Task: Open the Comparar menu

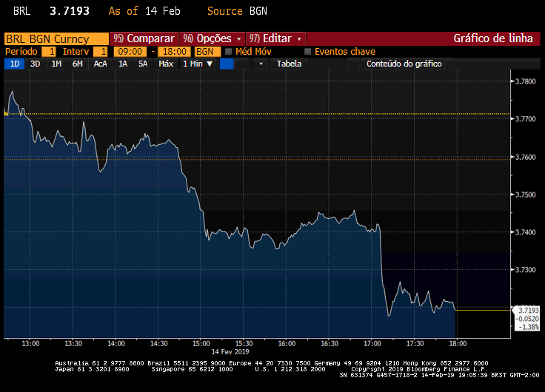Action: click(x=144, y=38)
